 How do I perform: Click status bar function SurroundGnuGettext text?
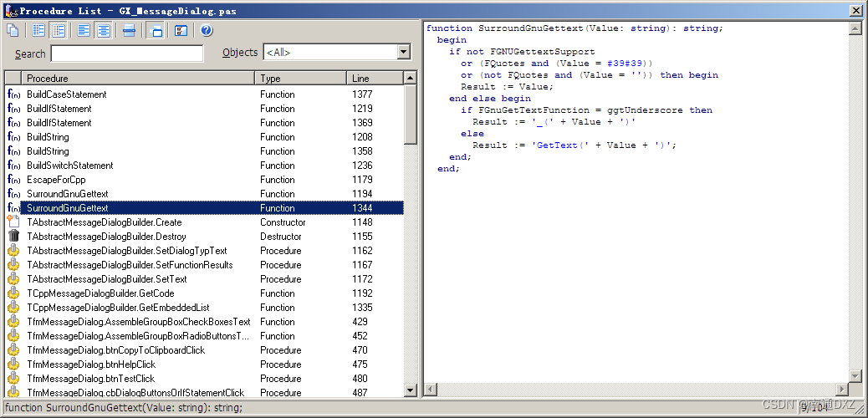[124, 408]
